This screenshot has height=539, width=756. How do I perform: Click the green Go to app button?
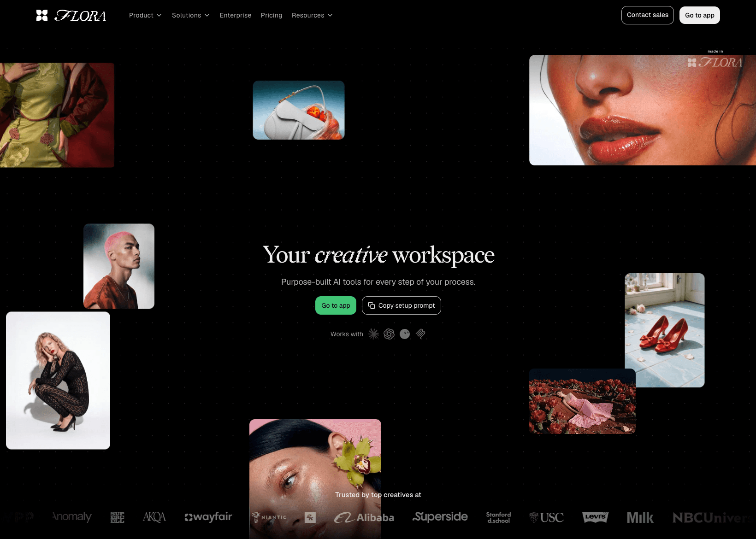[336, 305]
